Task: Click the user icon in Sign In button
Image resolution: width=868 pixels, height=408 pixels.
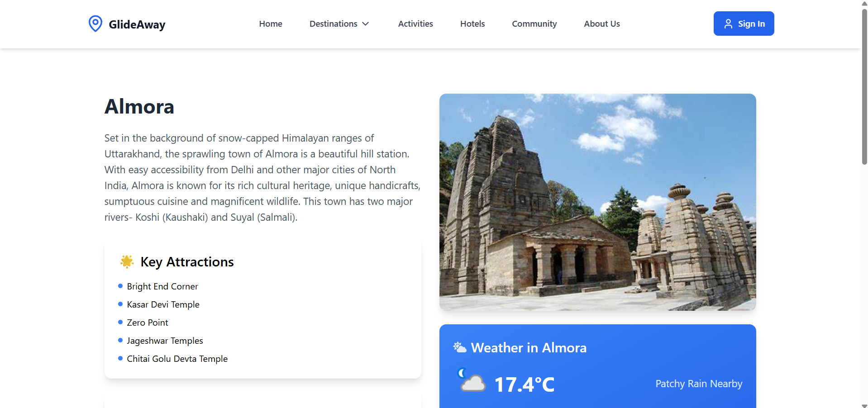Action: 728,24
